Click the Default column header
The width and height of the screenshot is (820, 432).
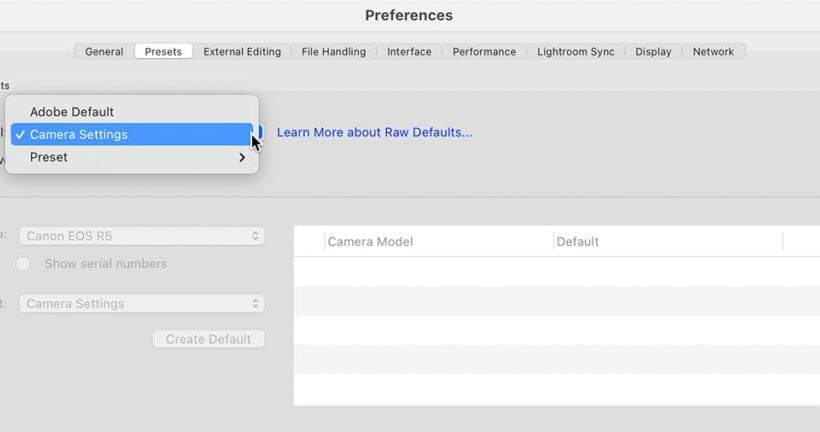[x=578, y=242]
